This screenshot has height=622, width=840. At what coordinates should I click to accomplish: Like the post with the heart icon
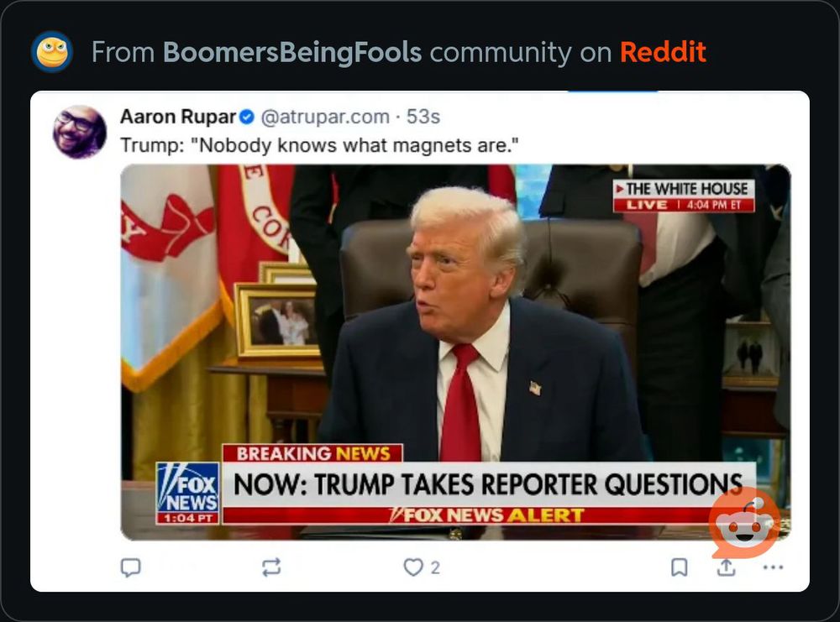point(413,567)
